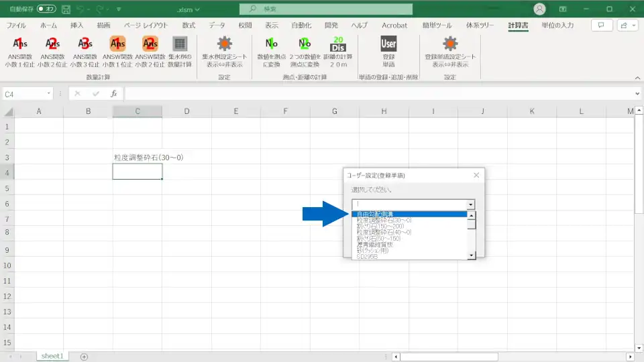Select 自由勾配側溝 in dropdown list

tap(409, 215)
